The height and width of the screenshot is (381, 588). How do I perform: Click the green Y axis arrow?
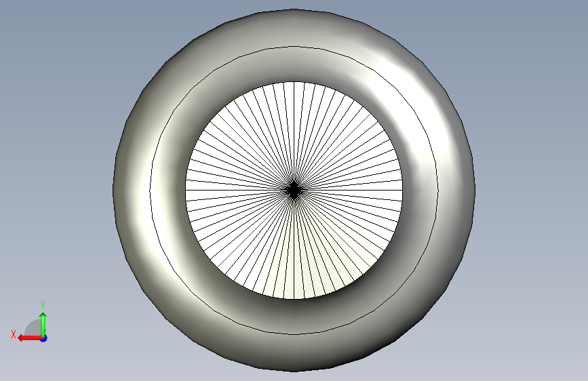coord(43,324)
